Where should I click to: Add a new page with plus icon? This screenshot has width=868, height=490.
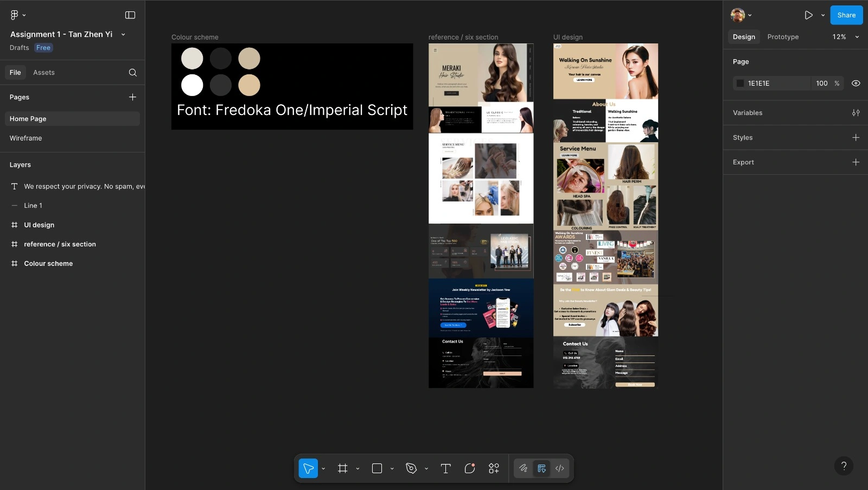coord(132,97)
